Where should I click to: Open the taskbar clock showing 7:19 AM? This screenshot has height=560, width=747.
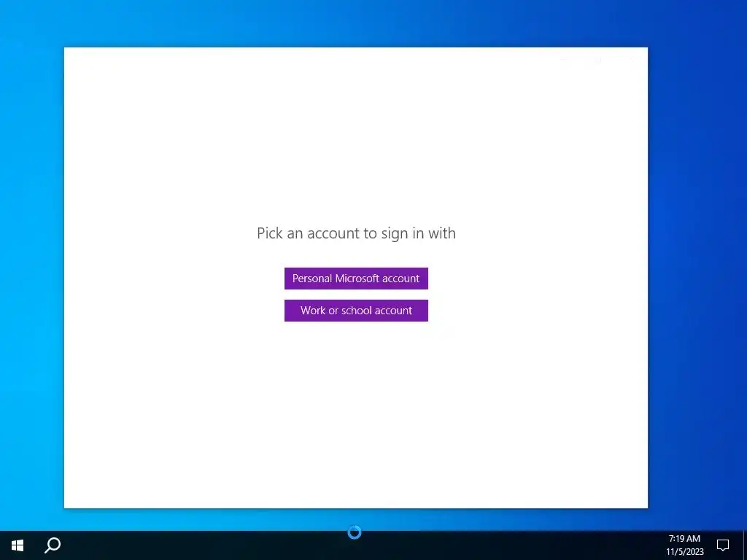pyautogui.click(x=684, y=545)
